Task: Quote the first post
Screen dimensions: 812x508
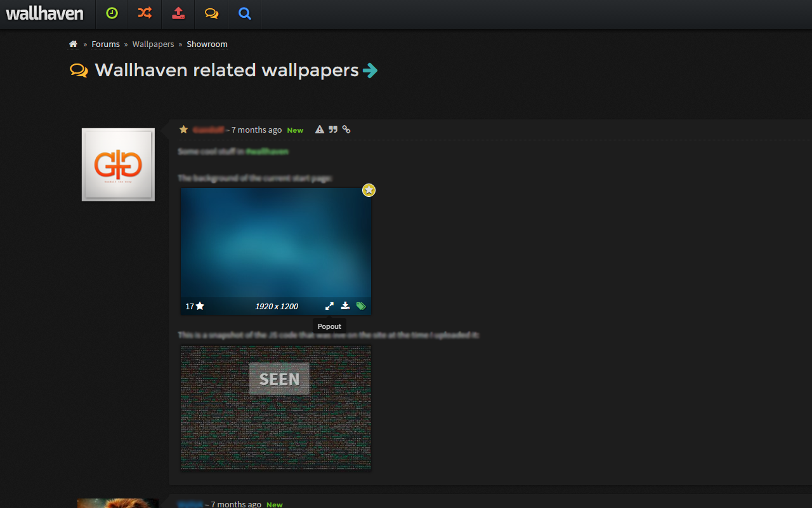Action: coord(333,130)
